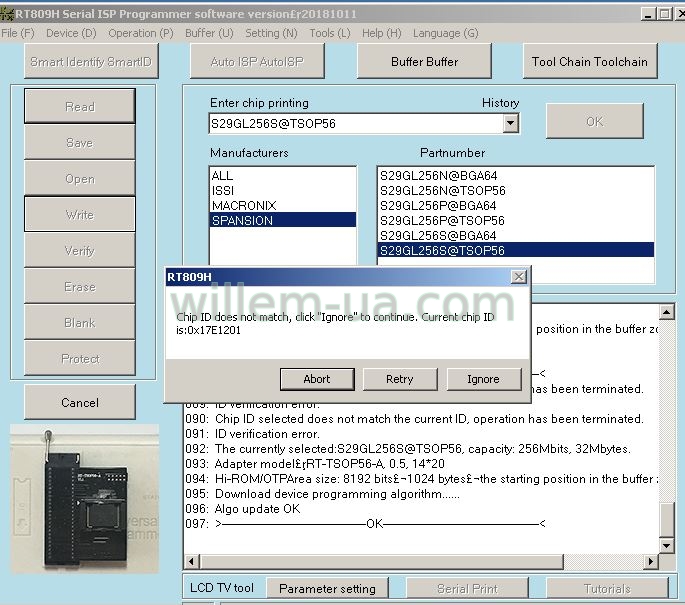Open the Setting (N) menu
Screen dimensions: 685x605
(x=271, y=33)
